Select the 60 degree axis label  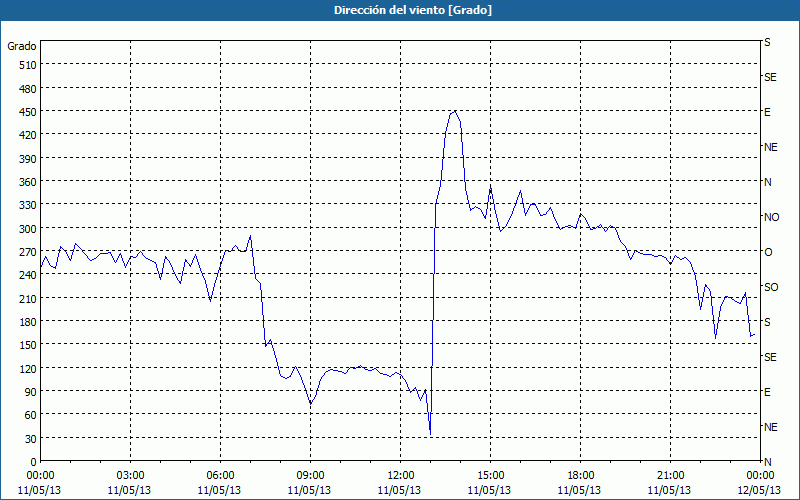coord(31,415)
